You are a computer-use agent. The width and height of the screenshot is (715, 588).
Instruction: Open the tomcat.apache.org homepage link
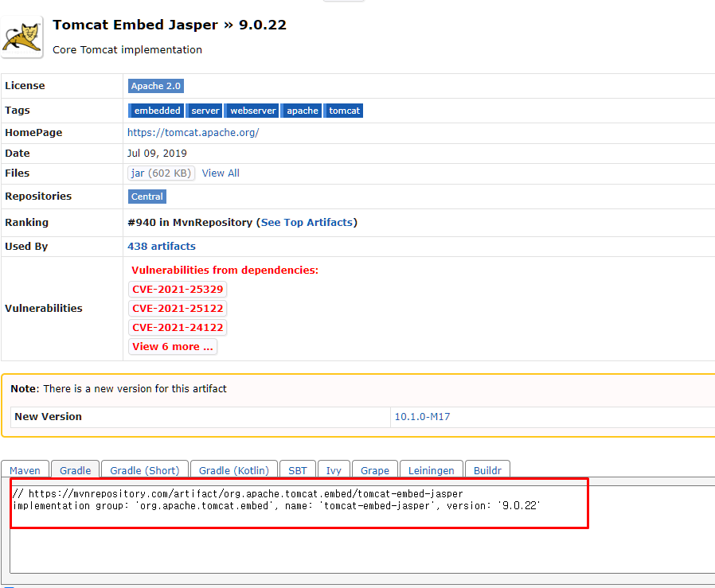click(x=193, y=133)
